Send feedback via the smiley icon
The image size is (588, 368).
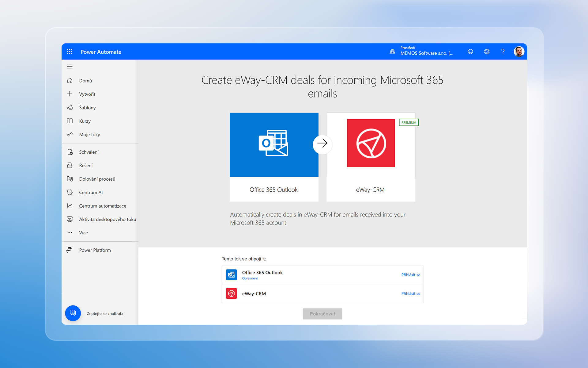pyautogui.click(x=470, y=52)
